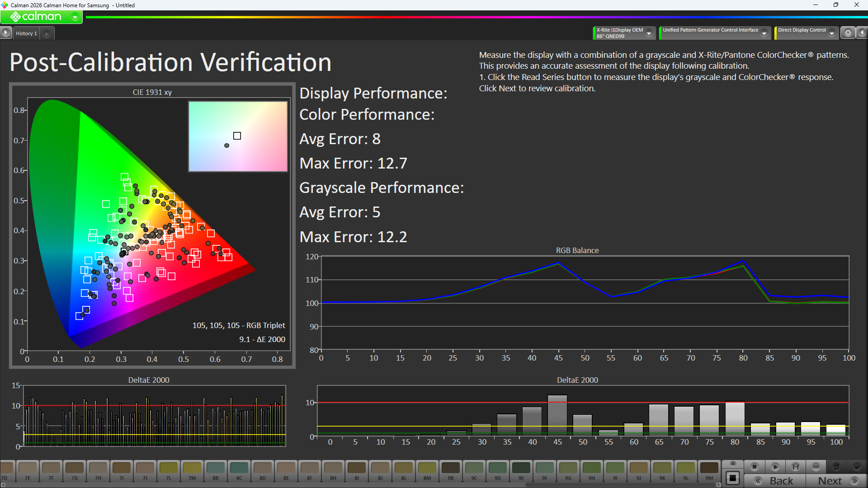Select the 8B color swatch
The image size is (868, 488).
click(216, 470)
